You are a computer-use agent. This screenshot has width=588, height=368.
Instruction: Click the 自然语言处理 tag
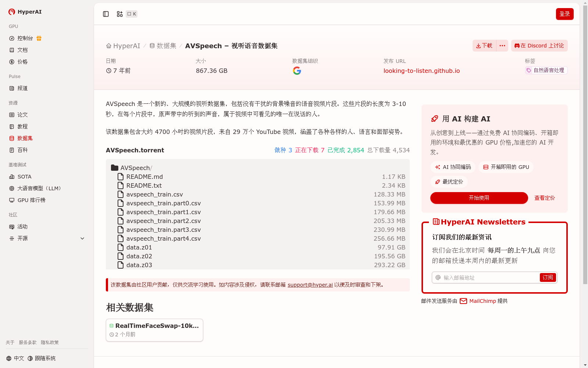pyautogui.click(x=546, y=70)
